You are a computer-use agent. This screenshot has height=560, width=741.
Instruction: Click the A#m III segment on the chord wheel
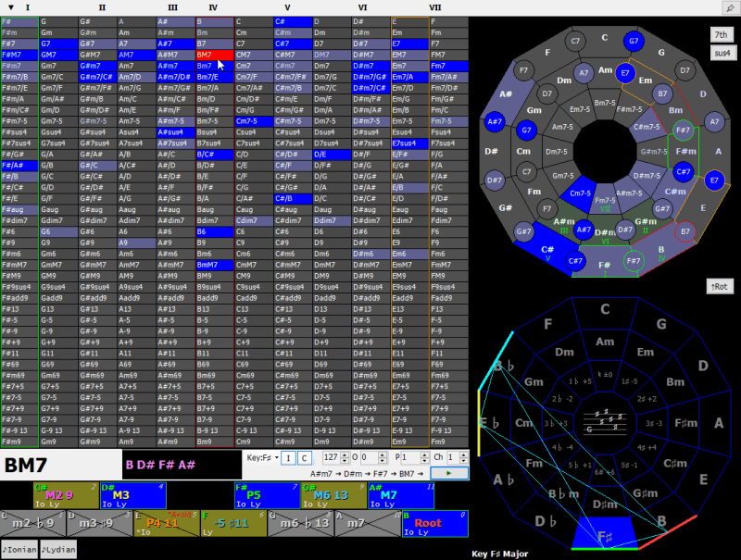click(563, 223)
